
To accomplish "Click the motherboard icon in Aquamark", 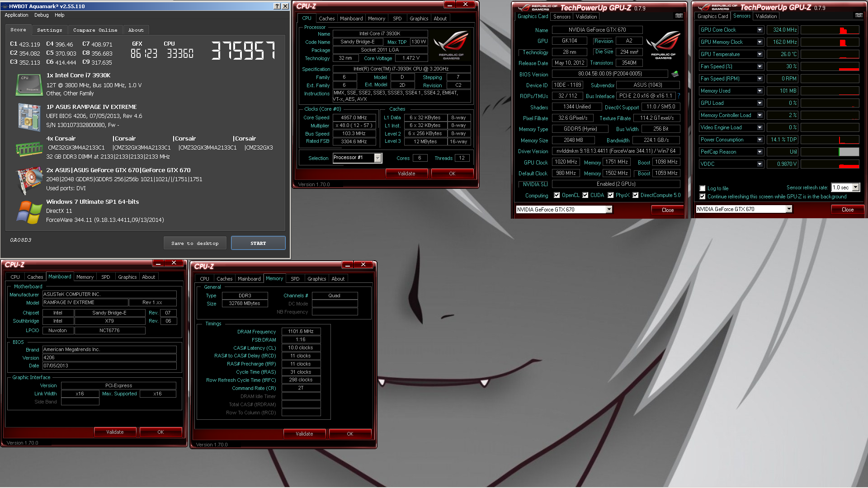I will click(x=29, y=117).
